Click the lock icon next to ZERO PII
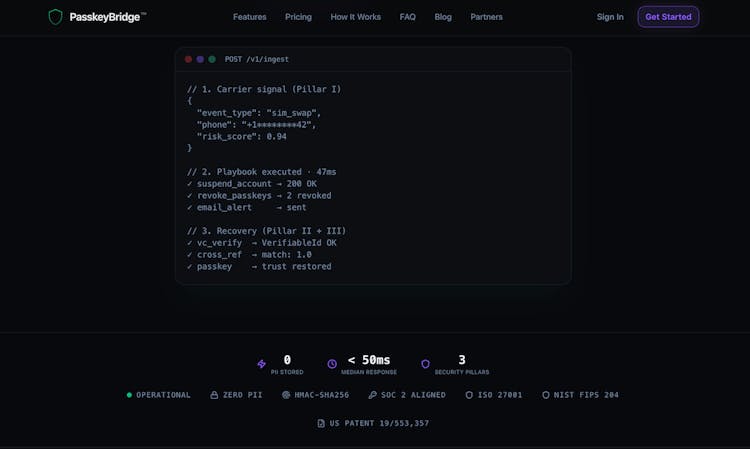 point(214,395)
